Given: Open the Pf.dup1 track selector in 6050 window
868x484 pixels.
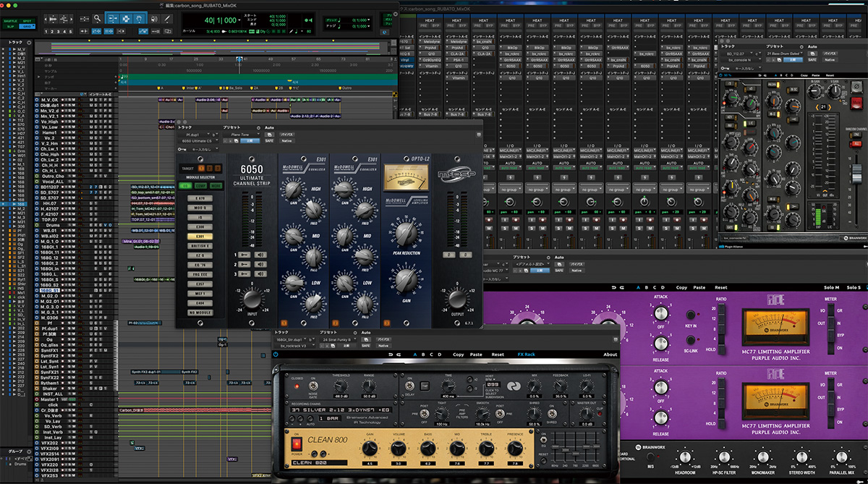Looking at the screenshot, I should pos(195,135).
